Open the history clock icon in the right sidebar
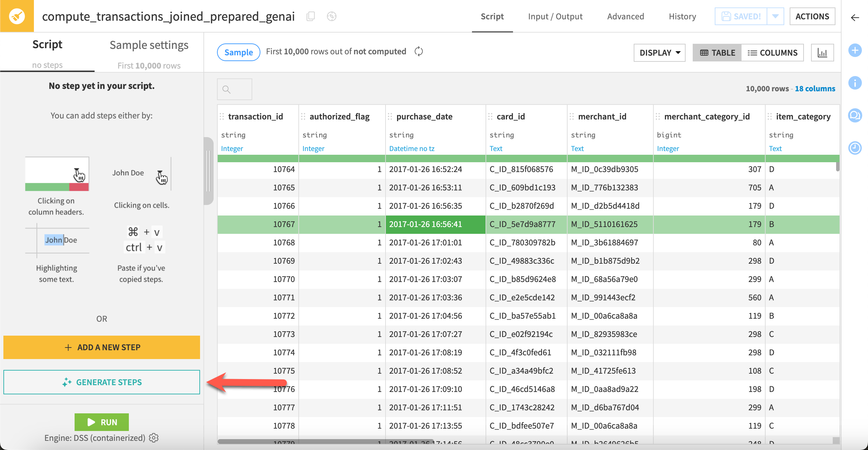 [x=855, y=148]
